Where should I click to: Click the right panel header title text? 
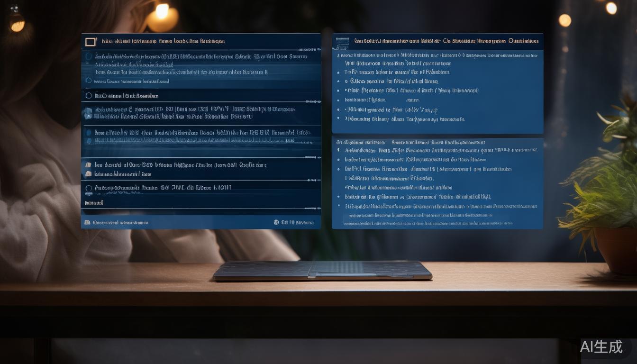point(446,41)
